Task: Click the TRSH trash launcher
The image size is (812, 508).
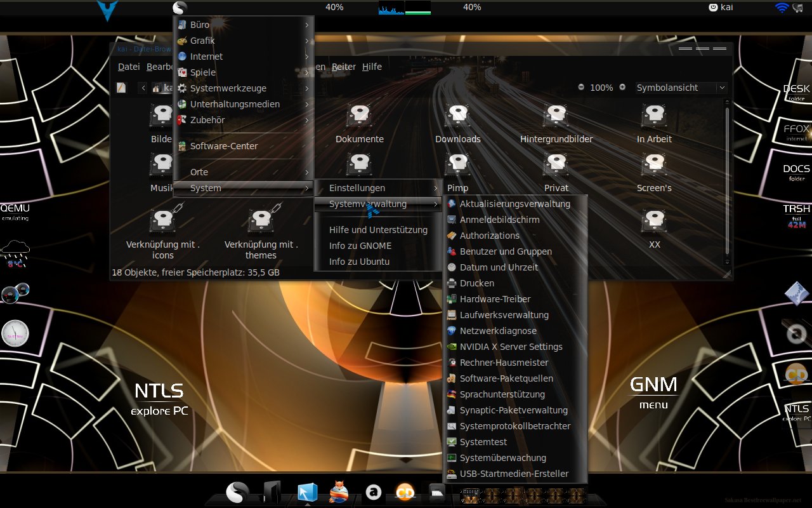Action: click(x=796, y=216)
